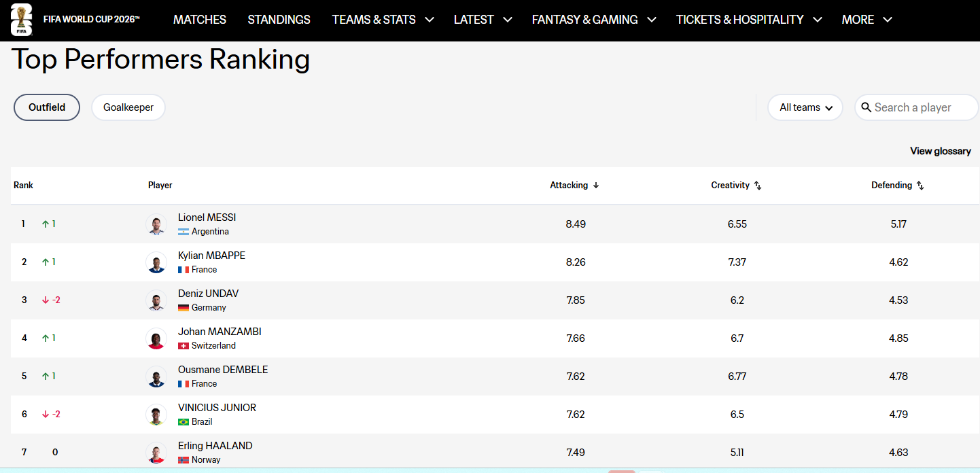Go to the Matches page
The width and height of the screenshot is (980, 473).
(200, 20)
